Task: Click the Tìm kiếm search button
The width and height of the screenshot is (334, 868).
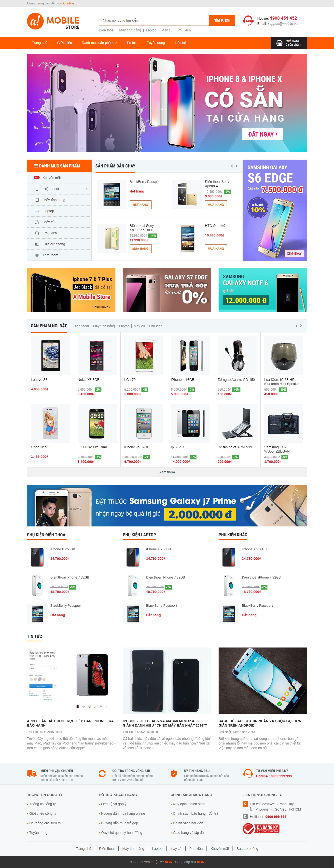Action: click(x=222, y=20)
